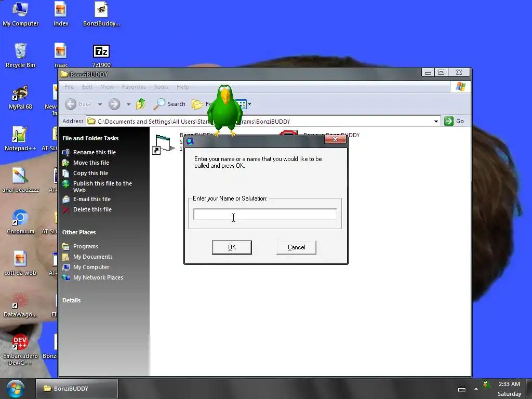Open the Windows Start orb

(15, 389)
